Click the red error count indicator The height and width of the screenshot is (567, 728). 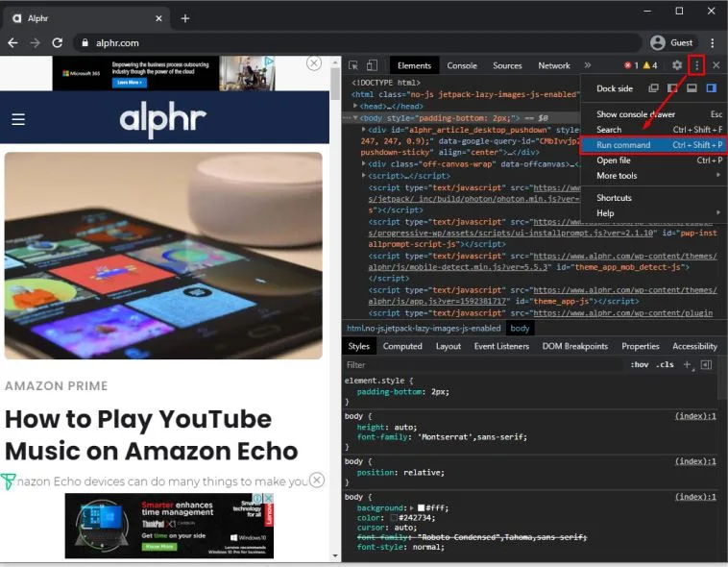(x=631, y=65)
